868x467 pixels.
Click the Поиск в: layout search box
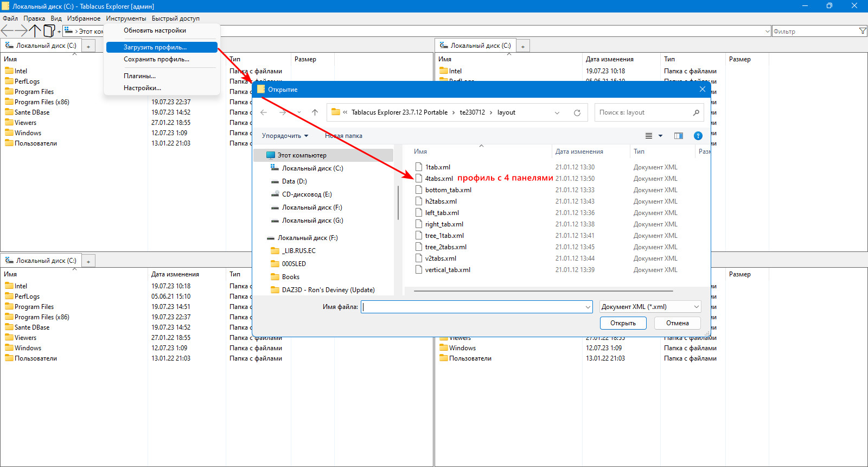(x=649, y=112)
